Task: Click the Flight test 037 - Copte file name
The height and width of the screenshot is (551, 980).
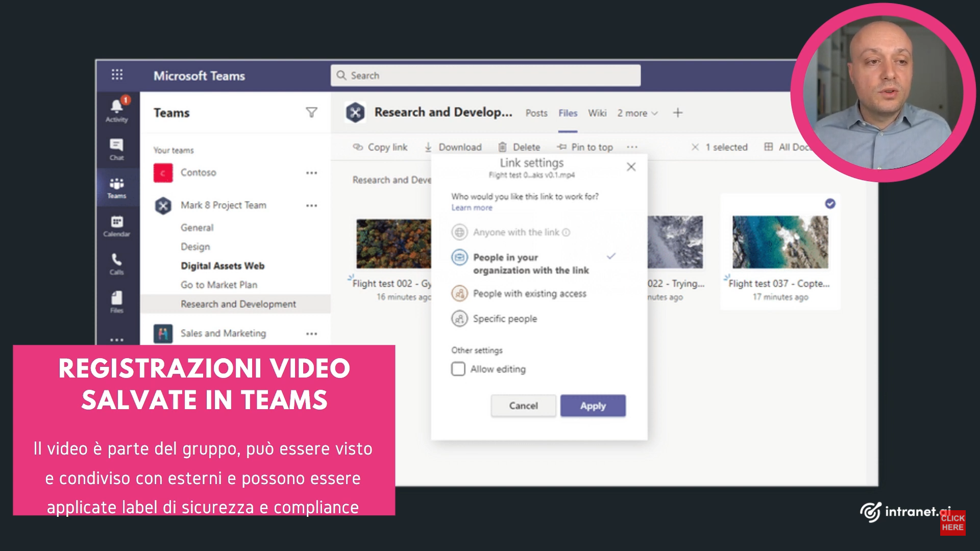Action: tap(779, 284)
